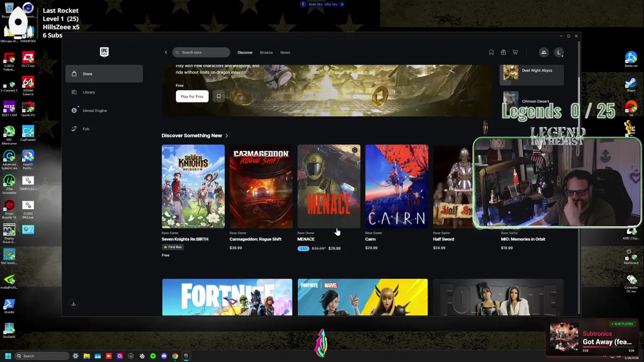This screenshot has width=644, height=362.
Task: Open the UniGetUI desktop icon
Action: click(9, 331)
